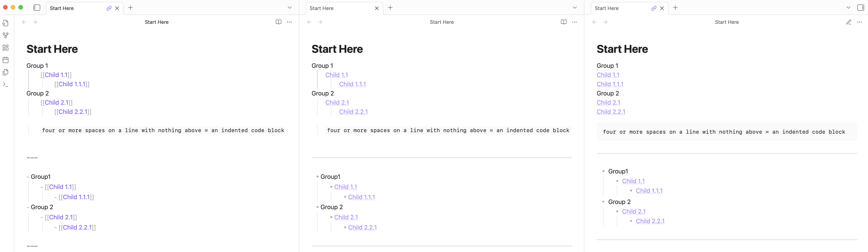Click the insert template ribbon icon
Viewport: 868px width, 252px height.
pyautogui.click(x=5, y=72)
